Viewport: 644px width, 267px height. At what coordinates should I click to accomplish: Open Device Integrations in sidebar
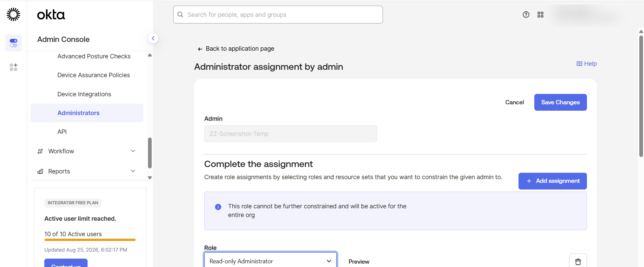point(84,94)
